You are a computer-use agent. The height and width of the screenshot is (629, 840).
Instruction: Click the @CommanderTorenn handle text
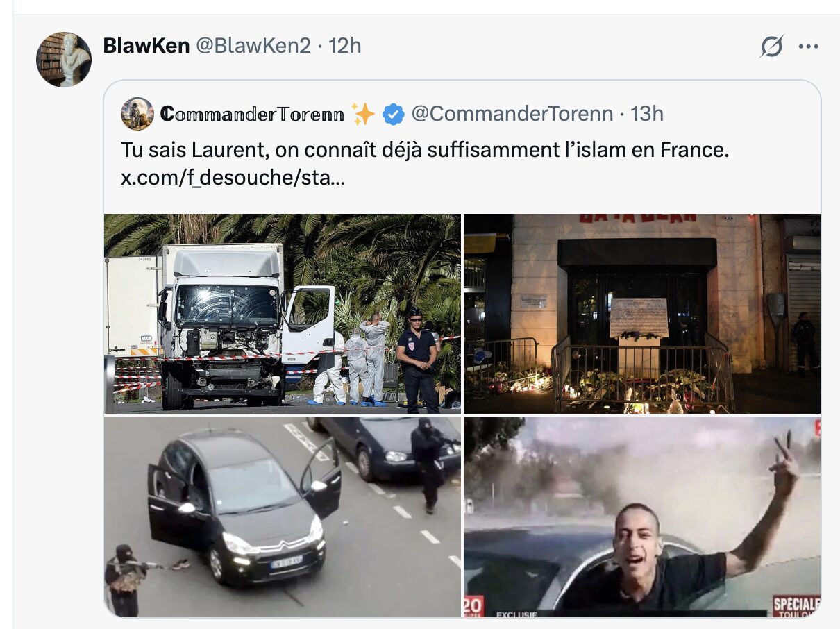[512, 114]
